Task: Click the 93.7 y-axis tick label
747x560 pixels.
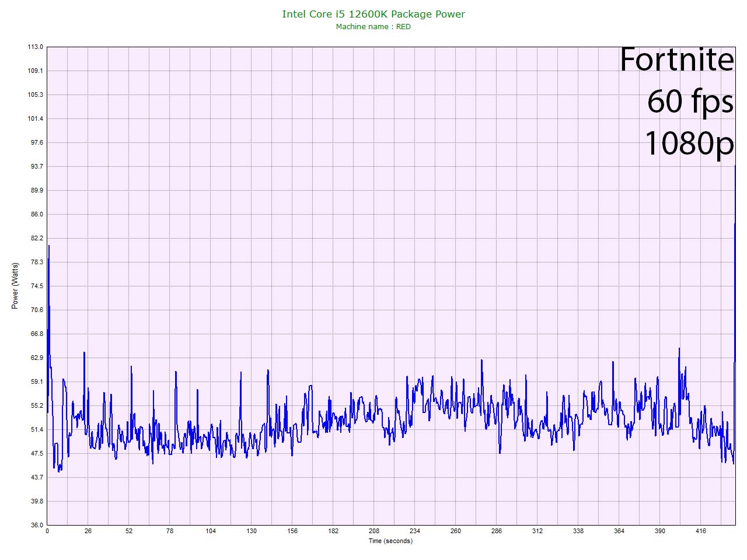Action: (36, 166)
